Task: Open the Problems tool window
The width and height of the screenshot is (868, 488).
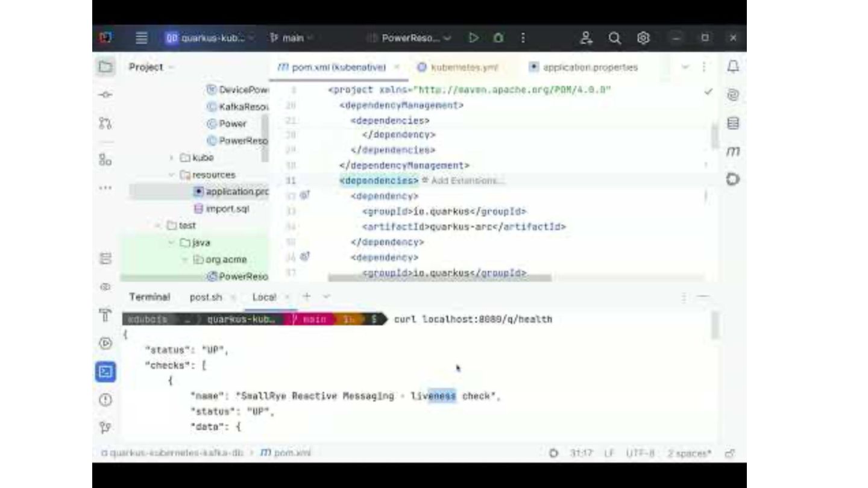Action: click(105, 399)
